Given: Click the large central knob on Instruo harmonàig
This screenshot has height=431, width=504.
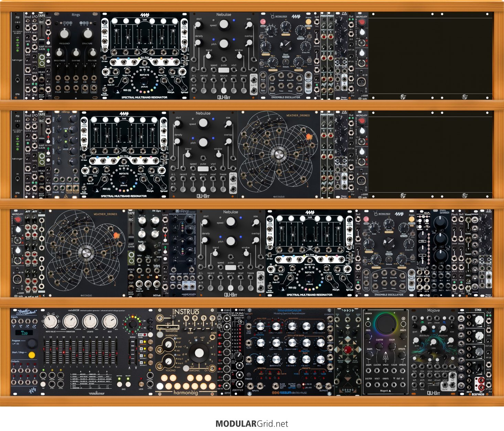Looking at the screenshot, I should pos(199,354).
